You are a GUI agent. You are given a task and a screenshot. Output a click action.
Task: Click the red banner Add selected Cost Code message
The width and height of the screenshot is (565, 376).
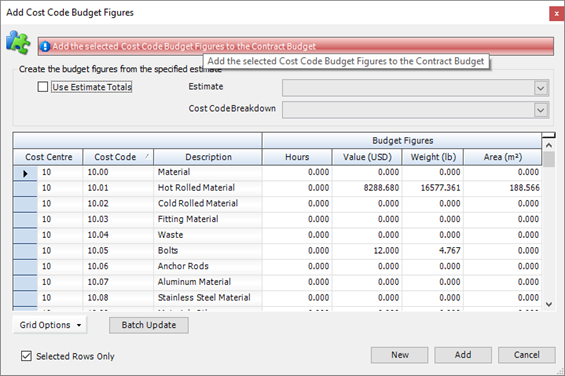pos(295,46)
